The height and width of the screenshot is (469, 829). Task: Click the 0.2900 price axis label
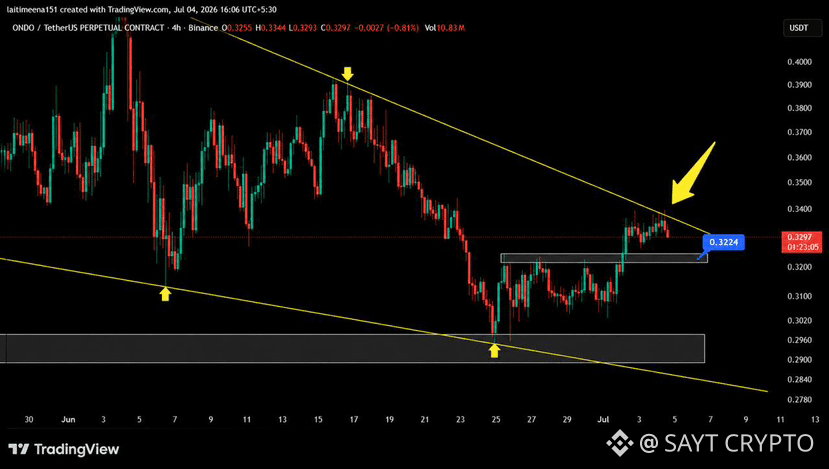pos(799,360)
